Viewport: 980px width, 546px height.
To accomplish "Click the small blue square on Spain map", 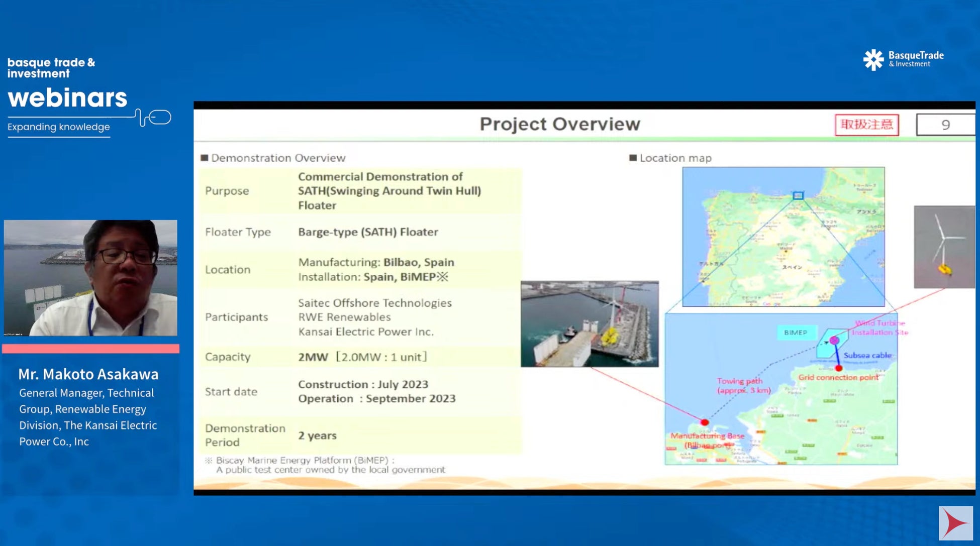I will [798, 195].
